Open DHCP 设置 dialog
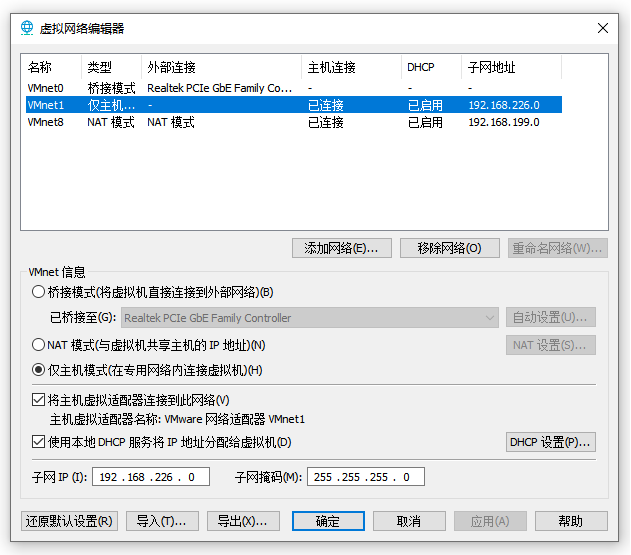631x555 pixels. click(551, 442)
